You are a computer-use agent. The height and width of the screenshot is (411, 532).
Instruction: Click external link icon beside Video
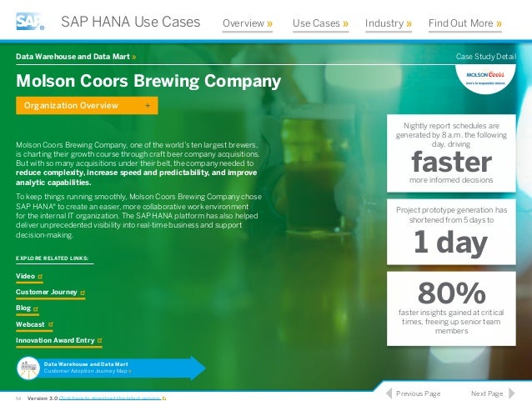pyautogui.click(x=40, y=277)
